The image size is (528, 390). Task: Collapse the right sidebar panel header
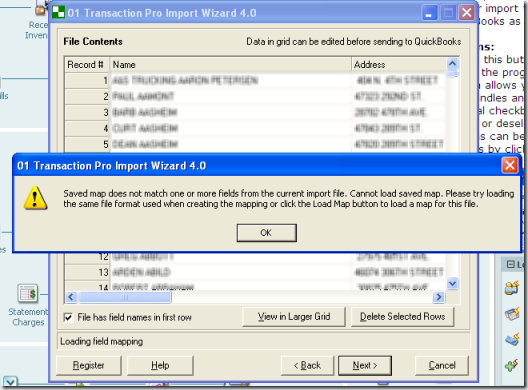point(510,264)
